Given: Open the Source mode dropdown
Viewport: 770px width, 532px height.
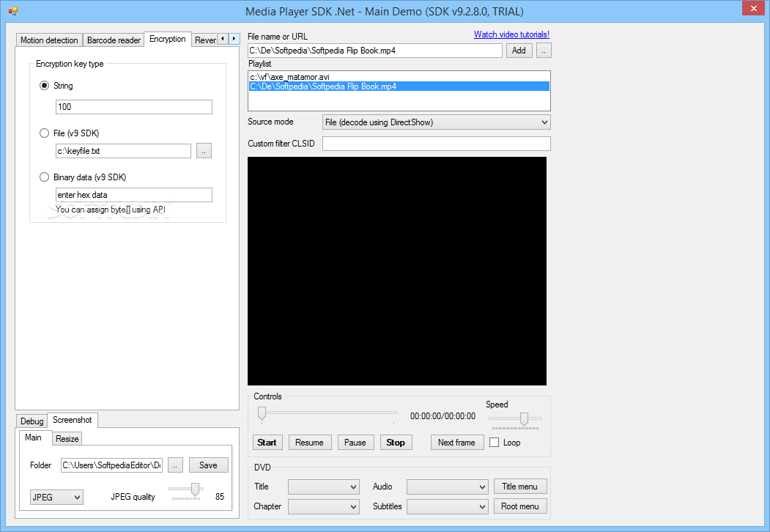Looking at the screenshot, I should (x=436, y=122).
